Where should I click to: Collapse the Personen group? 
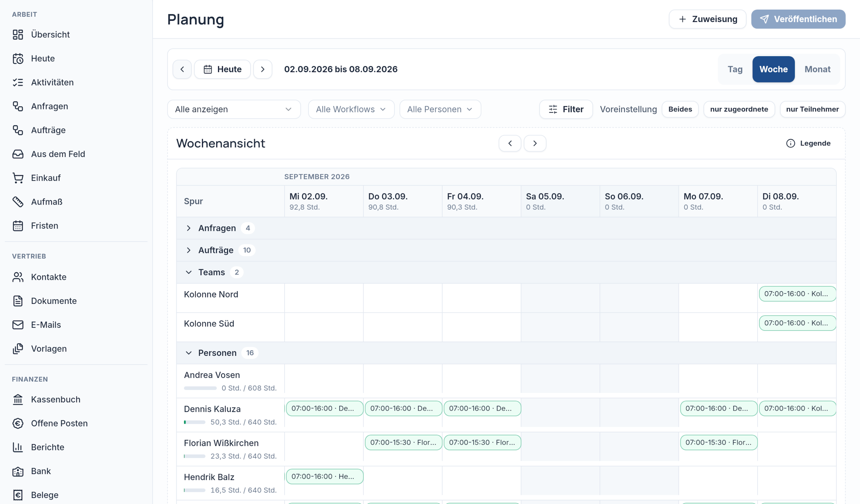188,353
